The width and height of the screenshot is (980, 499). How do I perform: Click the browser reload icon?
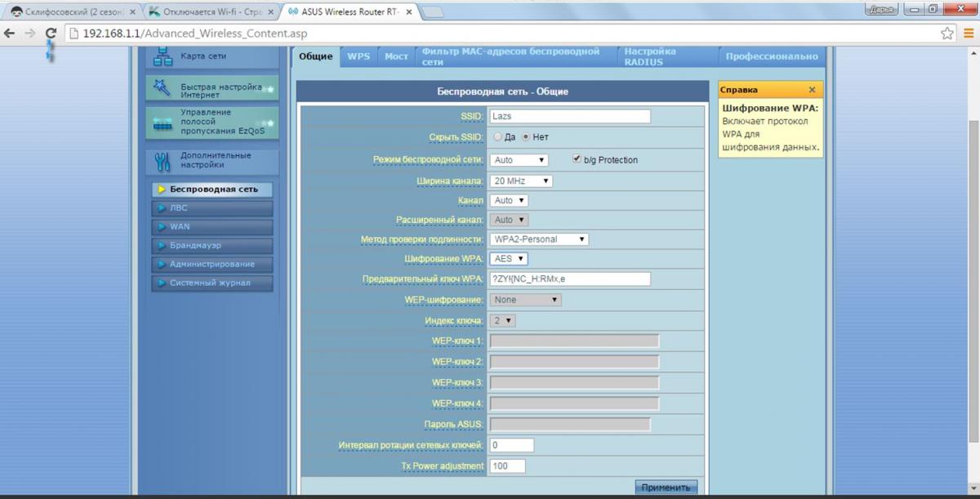pyautogui.click(x=51, y=33)
